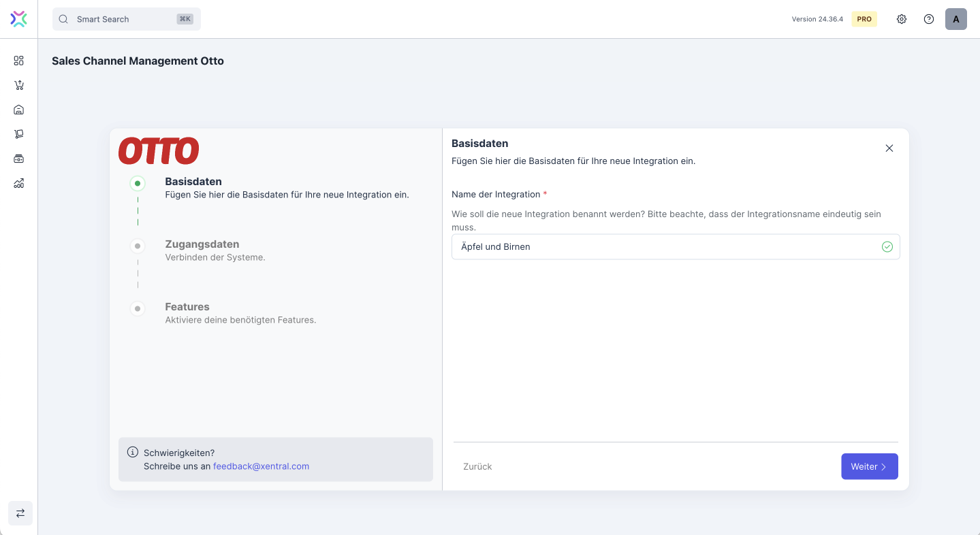Click the Zurück button
Image resolution: width=980 pixels, height=535 pixels.
tap(477, 466)
